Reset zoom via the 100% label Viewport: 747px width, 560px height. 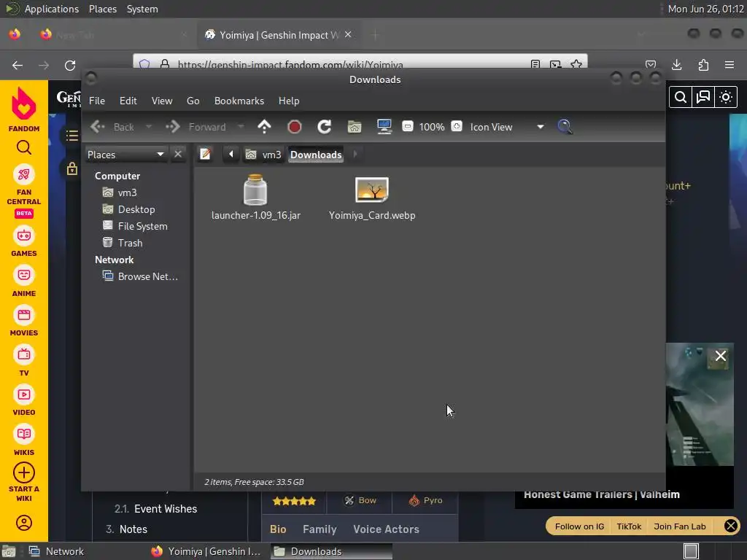point(432,127)
